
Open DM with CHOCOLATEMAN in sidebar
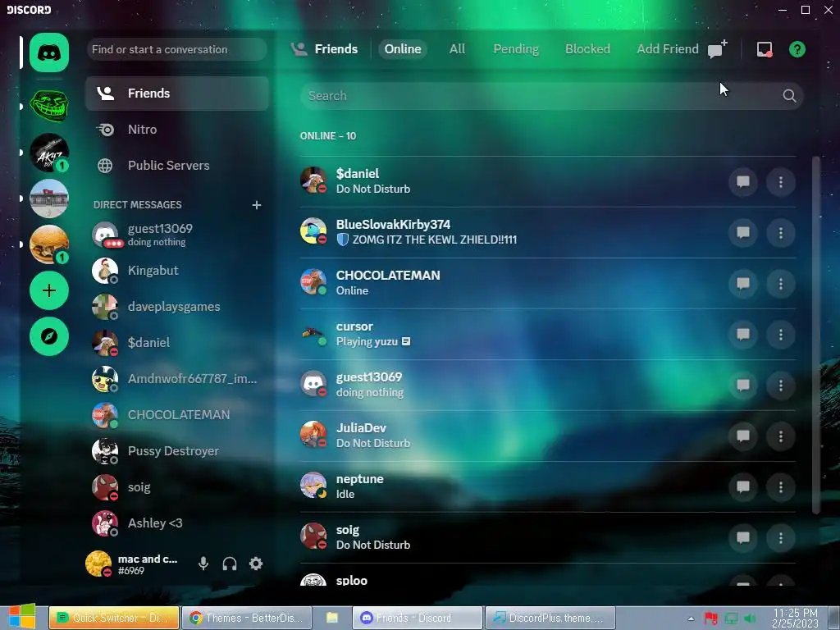pos(177,414)
